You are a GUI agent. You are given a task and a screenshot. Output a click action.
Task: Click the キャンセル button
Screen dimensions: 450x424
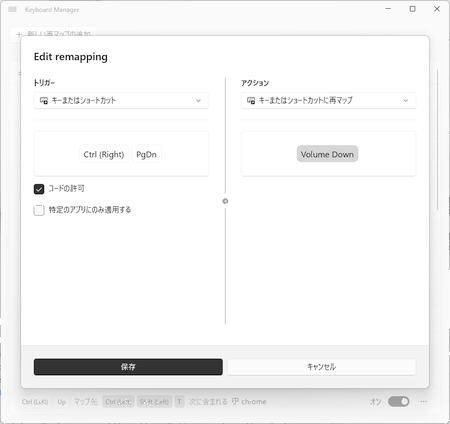pyautogui.click(x=322, y=367)
